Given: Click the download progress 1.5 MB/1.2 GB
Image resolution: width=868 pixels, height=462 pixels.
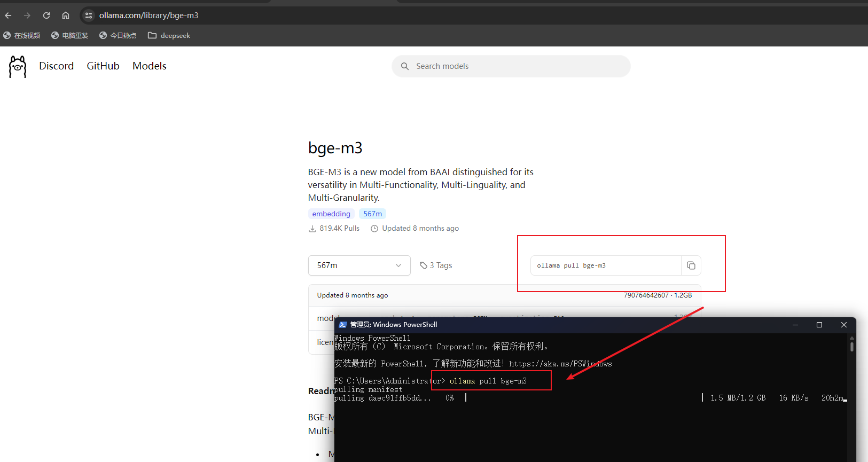Looking at the screenshot, I should tap(738, 398).
